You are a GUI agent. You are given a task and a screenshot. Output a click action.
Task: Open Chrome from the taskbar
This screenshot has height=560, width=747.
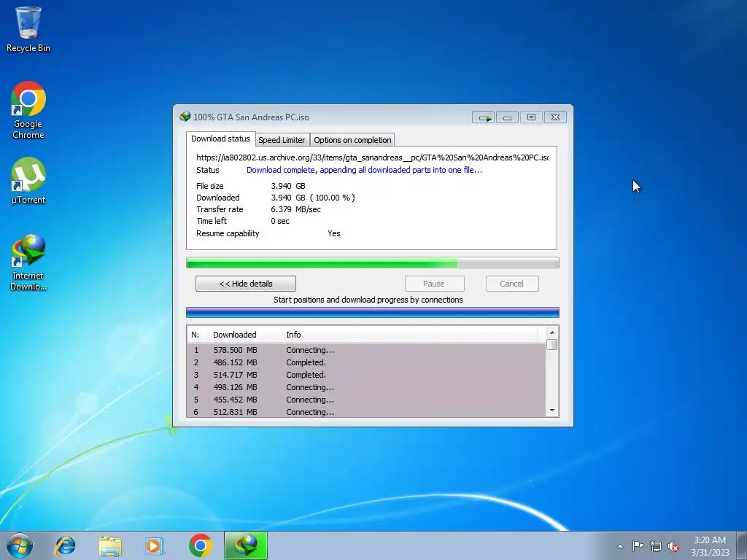point(200,545)
